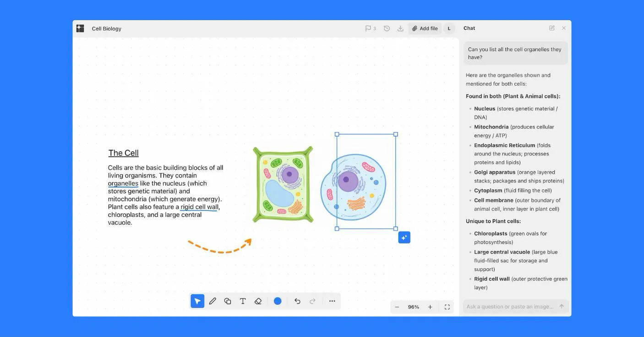Click Cytoplasm list item in chat
This screenshot has width=644, height=337.
pyautogui.click(x=513, y=190)
